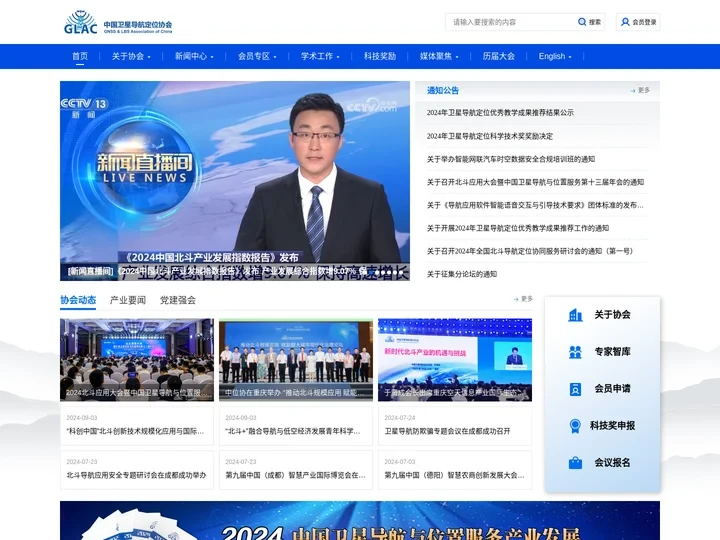Click the GLAC association logo

[x=118, y=22]
